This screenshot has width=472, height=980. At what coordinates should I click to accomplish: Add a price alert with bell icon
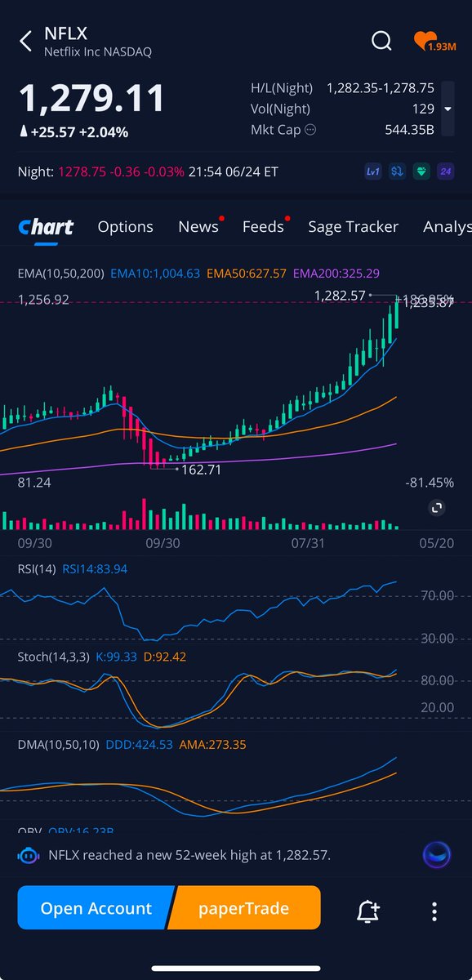click(x=369, y=911)
